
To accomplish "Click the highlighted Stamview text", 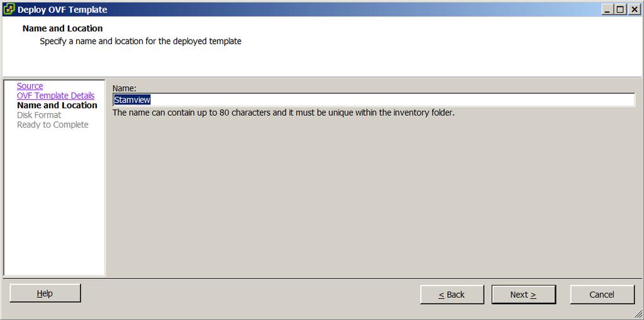I will tap(132, 100).
